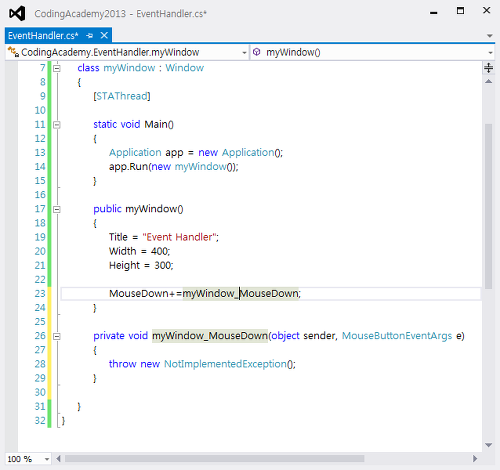Collapse the myWindow_MouseDown method outline
The image size is (500, 470).
[x=57, y=336]
